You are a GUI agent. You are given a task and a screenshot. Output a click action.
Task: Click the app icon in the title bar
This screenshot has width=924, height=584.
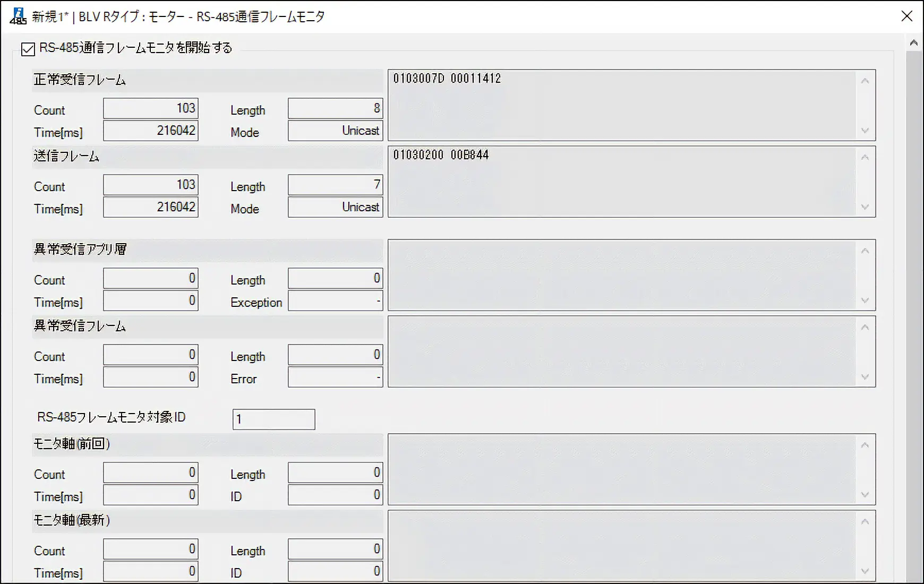click(18, 16)
